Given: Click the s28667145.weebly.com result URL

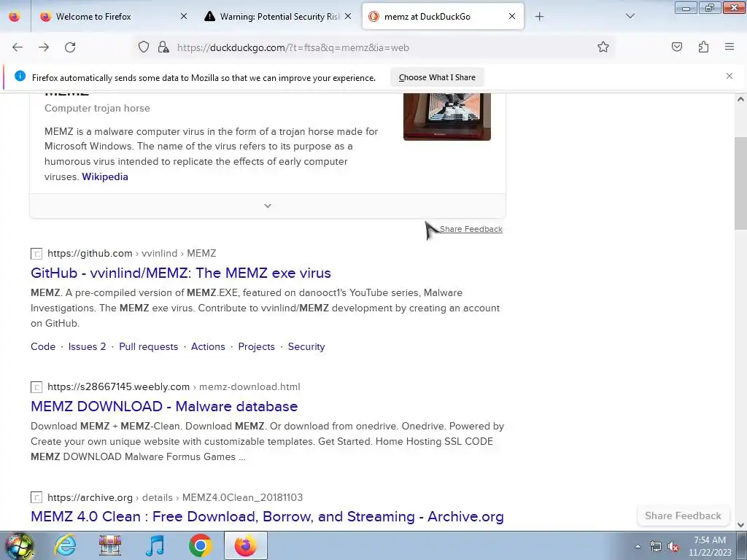Looking at the screenshot, I should (174, 386).
